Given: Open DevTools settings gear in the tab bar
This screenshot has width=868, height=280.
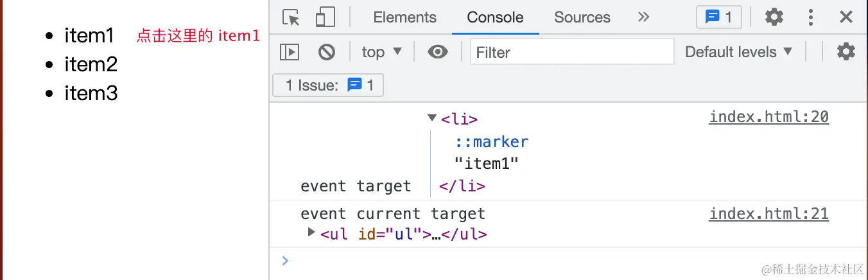Looking at the screenshot, I should tap(774, 17).
